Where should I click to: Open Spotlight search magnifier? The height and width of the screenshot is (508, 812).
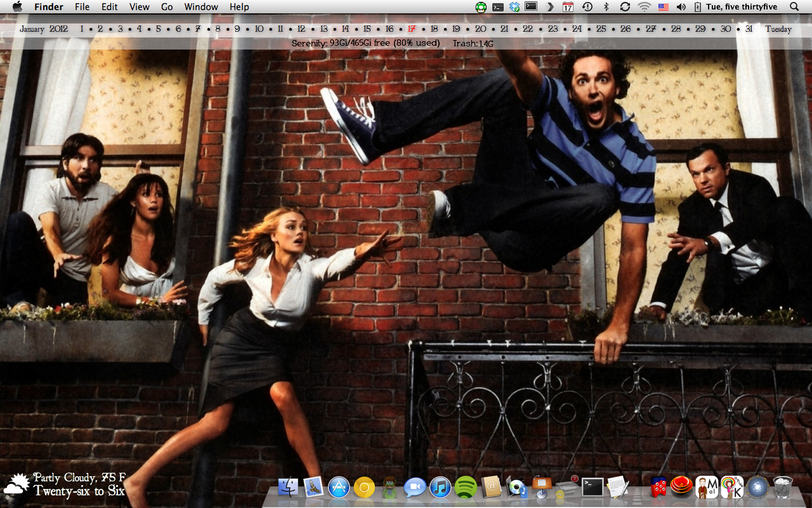pos(794,7)
